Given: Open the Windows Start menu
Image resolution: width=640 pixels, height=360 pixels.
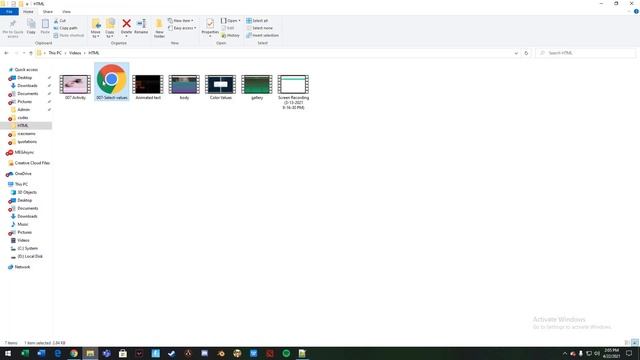Looking at the screenshot, I should tap(8, 353).
